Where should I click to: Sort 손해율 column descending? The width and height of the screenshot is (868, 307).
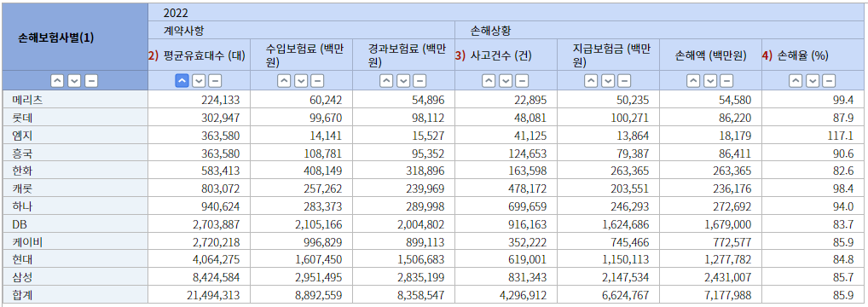tap(812, 81)
